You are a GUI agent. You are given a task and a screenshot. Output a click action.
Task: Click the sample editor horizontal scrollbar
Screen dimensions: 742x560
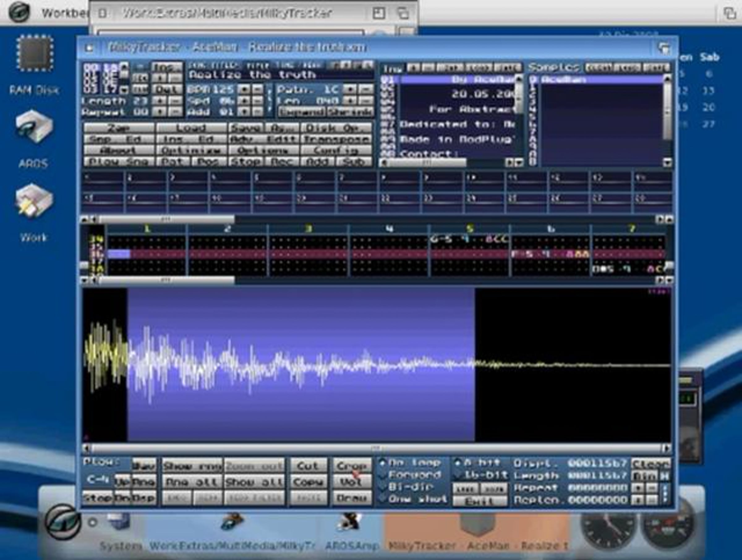point(376,448)
